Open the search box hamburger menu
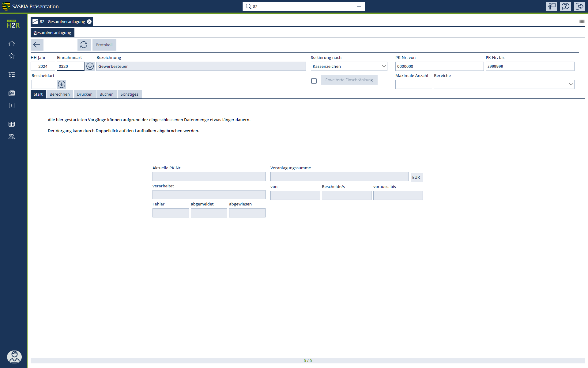 [359, 6]
